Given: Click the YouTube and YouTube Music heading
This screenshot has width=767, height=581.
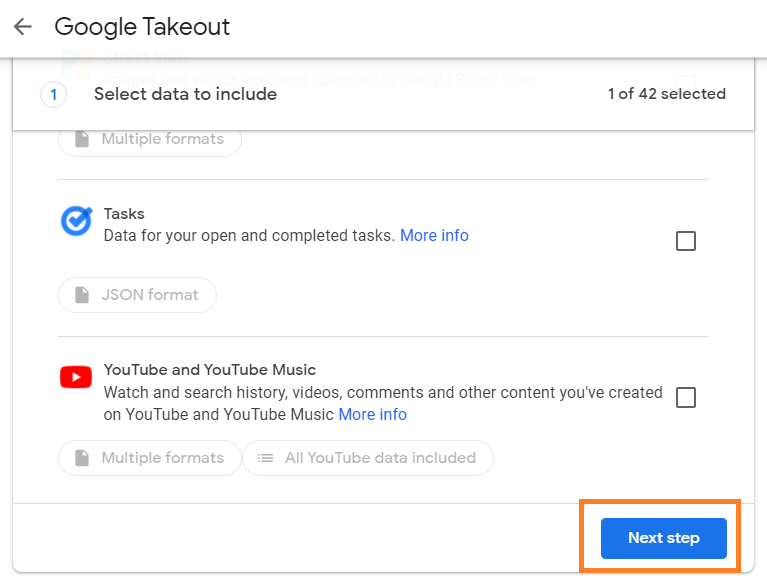Looking at the screenshot, I should 210,370.
